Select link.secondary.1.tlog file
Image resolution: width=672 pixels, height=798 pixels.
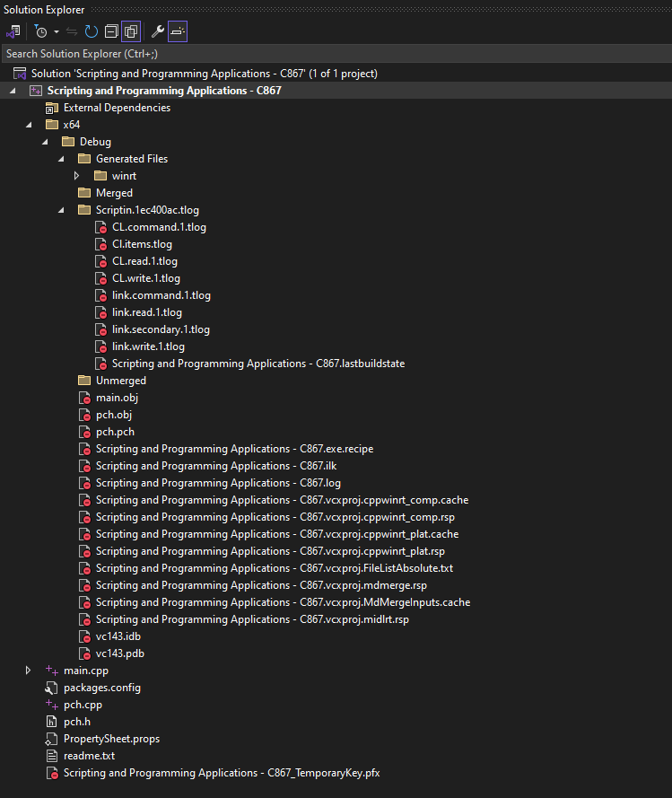click(161, 329)
